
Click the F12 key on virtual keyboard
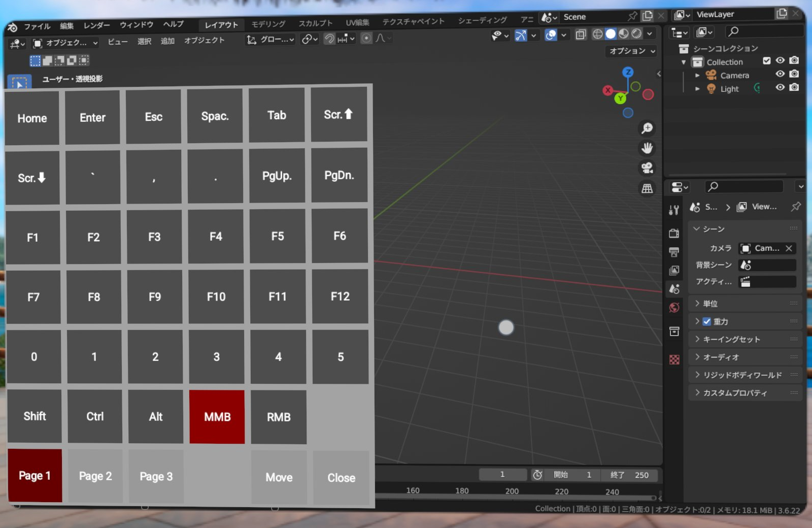pos(340,296)
